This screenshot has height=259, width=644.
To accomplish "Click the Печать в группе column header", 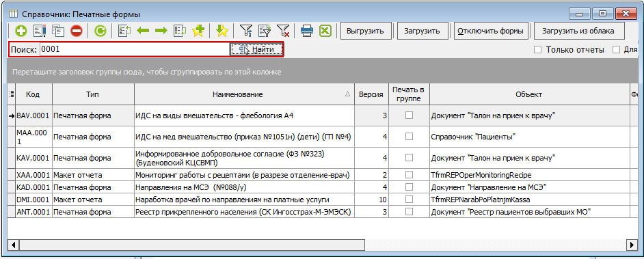I will pos(409,94).
